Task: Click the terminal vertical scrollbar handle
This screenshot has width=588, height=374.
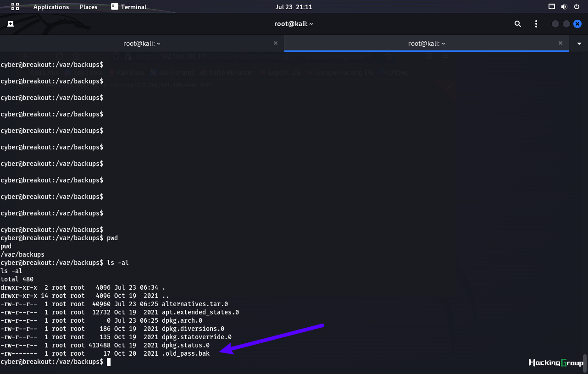Action: (585, 361)
